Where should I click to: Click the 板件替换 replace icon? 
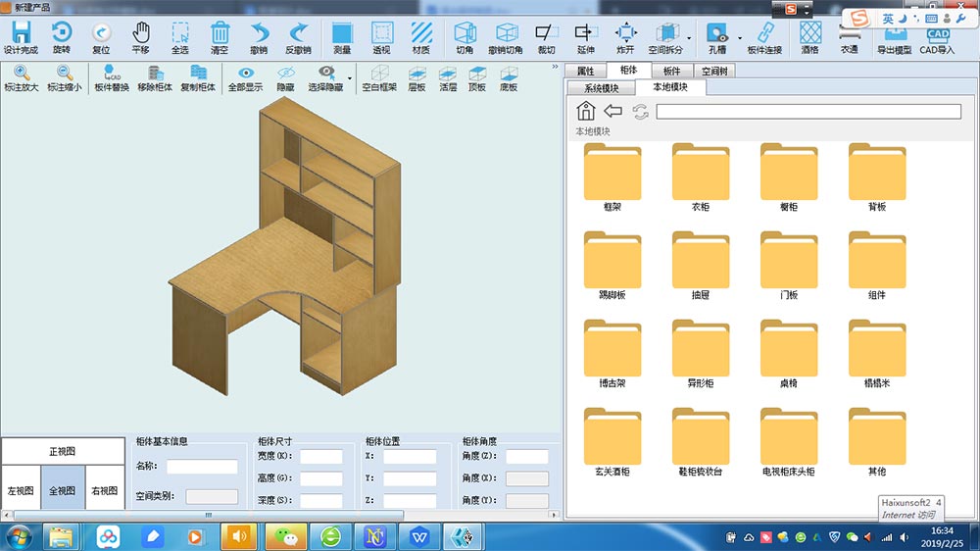pos(112,74)
